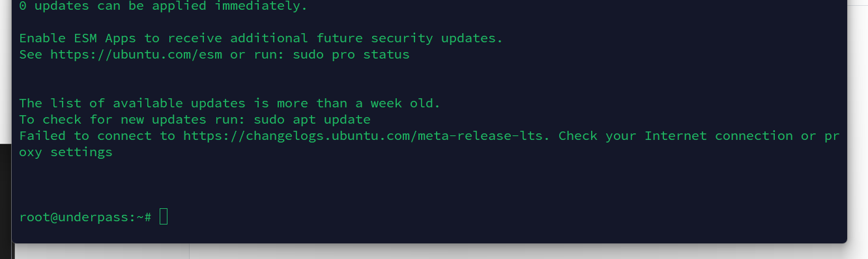
Task: Click the wrapped 'oxy settings' line
Action: coord(66,152)
